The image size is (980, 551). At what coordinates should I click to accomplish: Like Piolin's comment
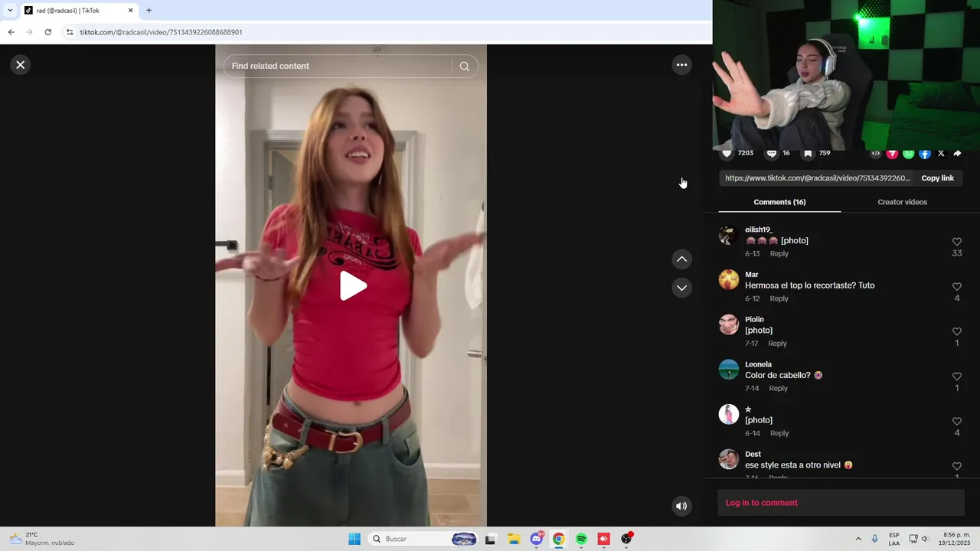[x=957, y=331]
